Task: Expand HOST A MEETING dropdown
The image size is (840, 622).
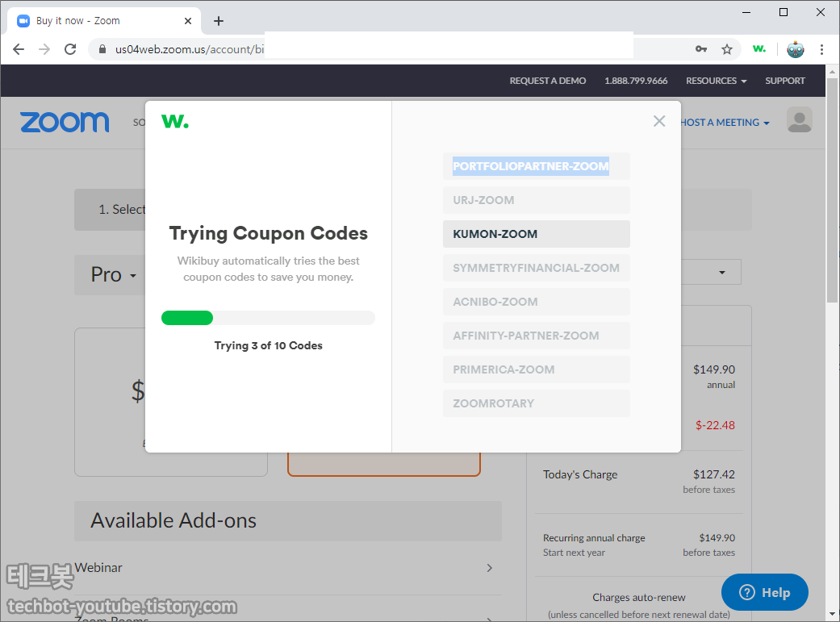Action: [725, 123]
